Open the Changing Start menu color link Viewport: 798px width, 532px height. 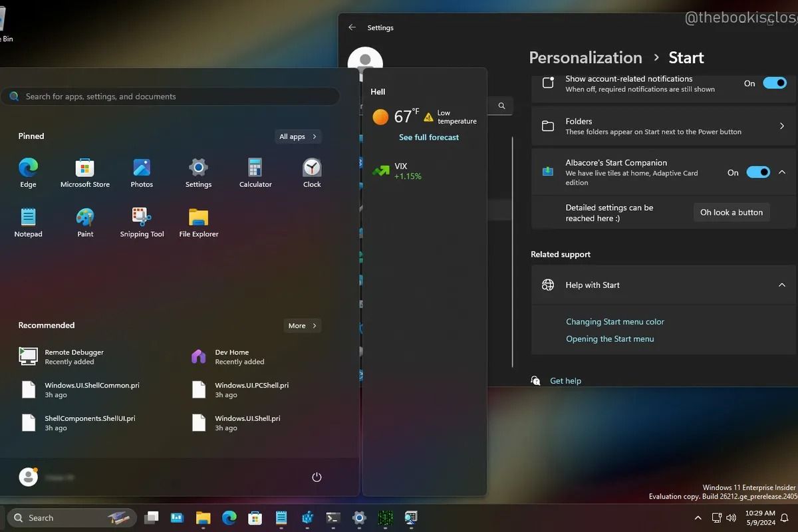click(x=614, y=321)
